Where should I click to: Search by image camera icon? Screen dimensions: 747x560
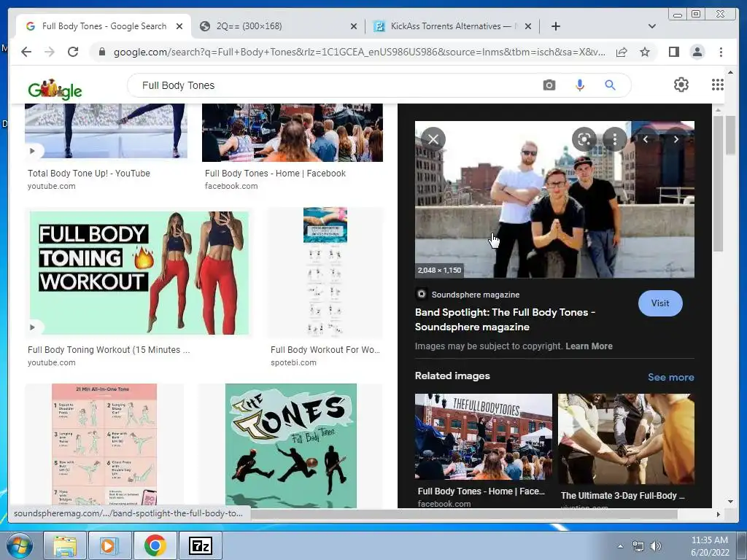549,85
